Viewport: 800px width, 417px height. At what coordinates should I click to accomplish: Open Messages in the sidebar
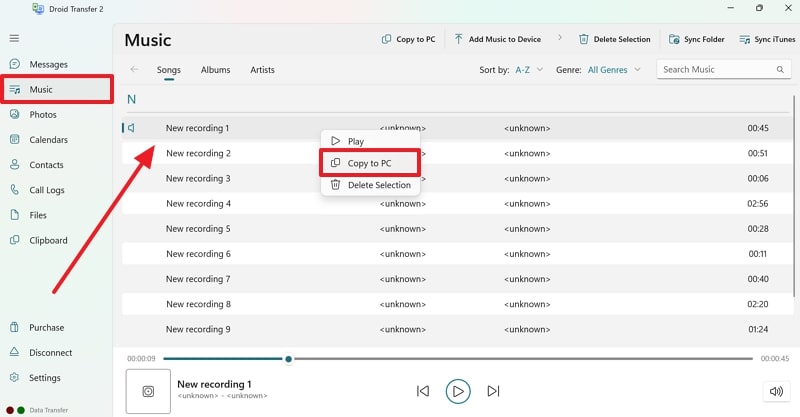(x=48, y=64)
